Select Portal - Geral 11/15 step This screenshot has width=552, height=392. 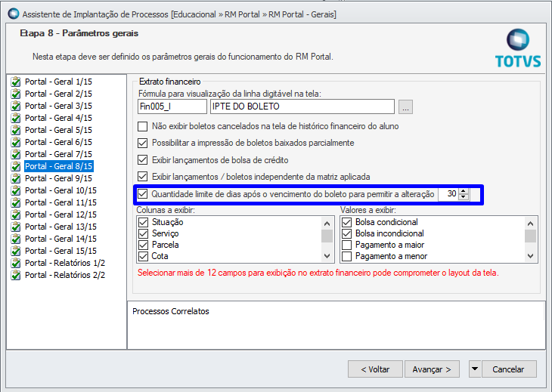60,202
